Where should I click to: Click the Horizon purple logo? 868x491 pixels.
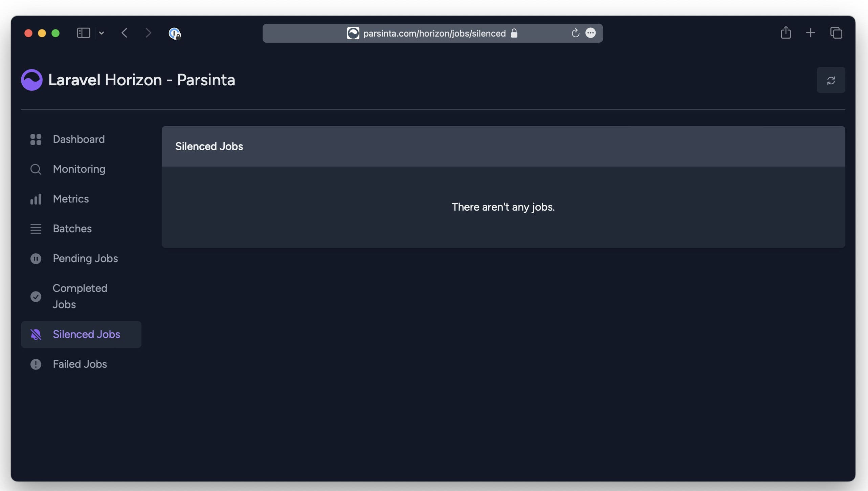tap(31, 80)
